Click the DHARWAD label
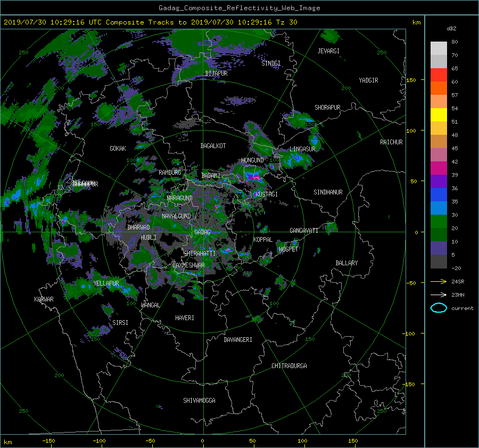The width and height of the screenshot is (479, 448). (x=138, y=227)
